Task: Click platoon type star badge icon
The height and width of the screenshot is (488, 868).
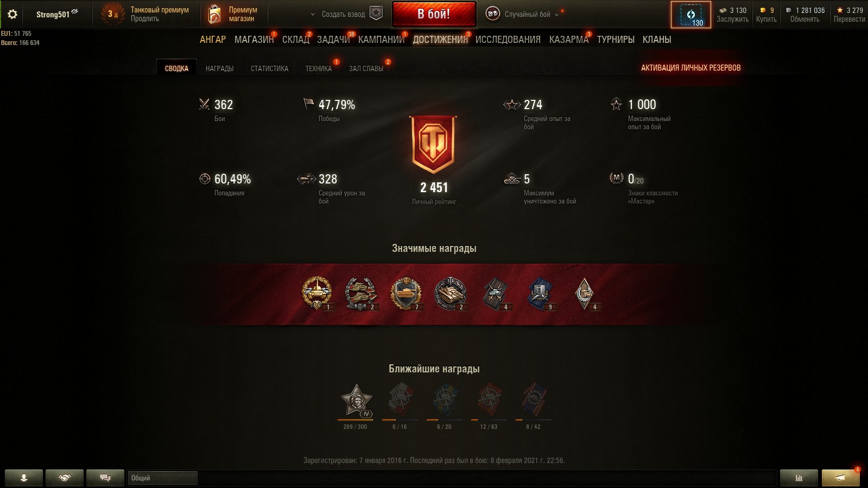Action: pos(376,14)
